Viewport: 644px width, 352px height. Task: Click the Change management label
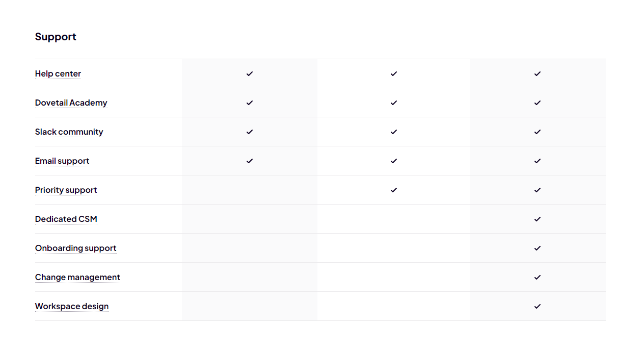coord(78,278)
